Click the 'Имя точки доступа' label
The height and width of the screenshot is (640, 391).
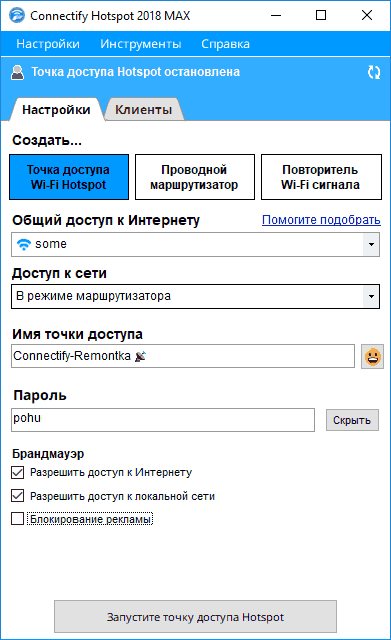pos(78,334)
